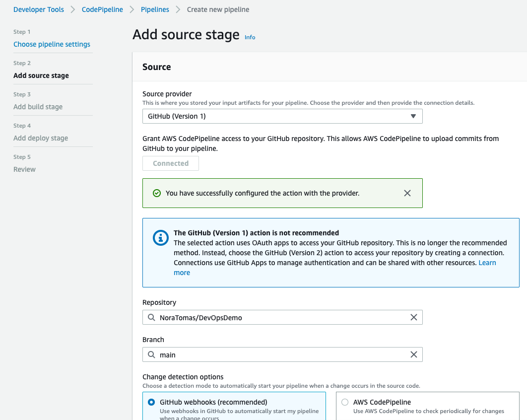Screen dimensions: 527x420
Task: Navigate to Pipelines breadcrumb link
Action: pos(155,9)
